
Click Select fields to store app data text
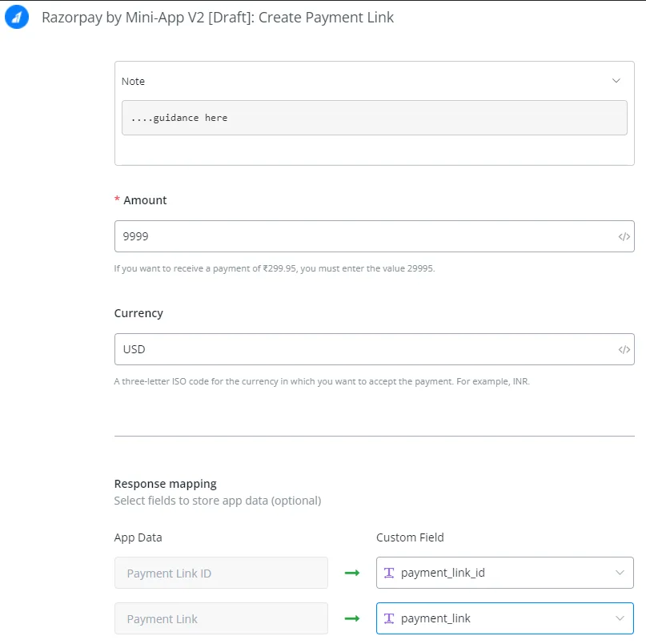[218, 501]
